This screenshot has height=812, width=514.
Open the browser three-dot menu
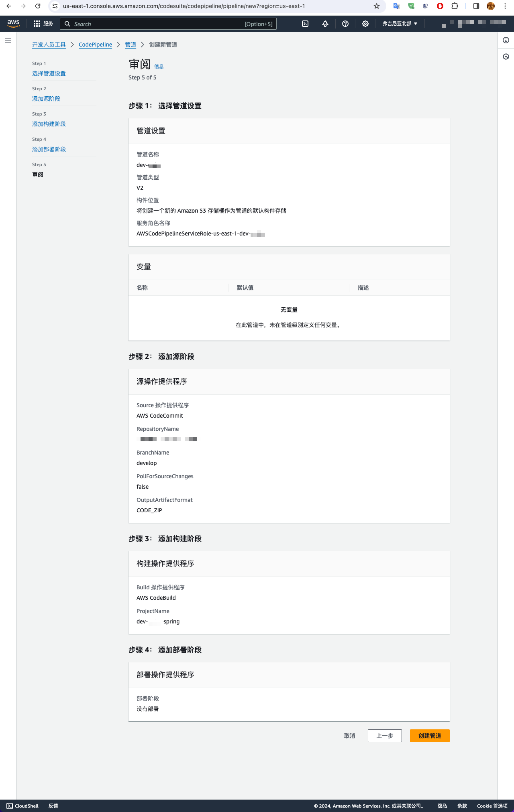[505, 6]
